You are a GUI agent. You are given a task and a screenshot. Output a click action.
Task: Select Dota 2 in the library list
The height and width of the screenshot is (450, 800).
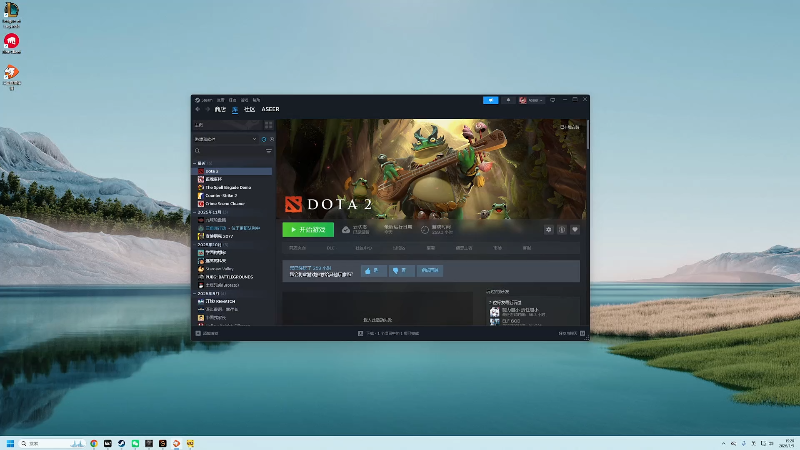pyautogui.click(x=234, y=171)
